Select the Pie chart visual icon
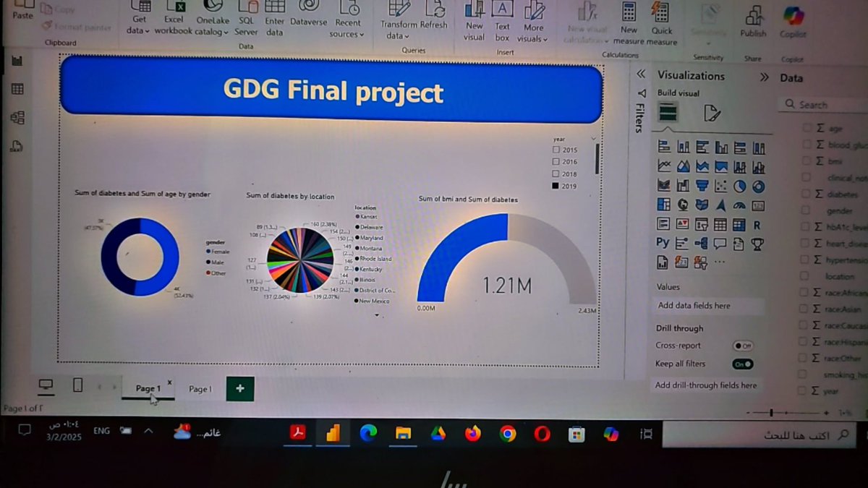Screen dimensions: 868x488 pos(740,186)
